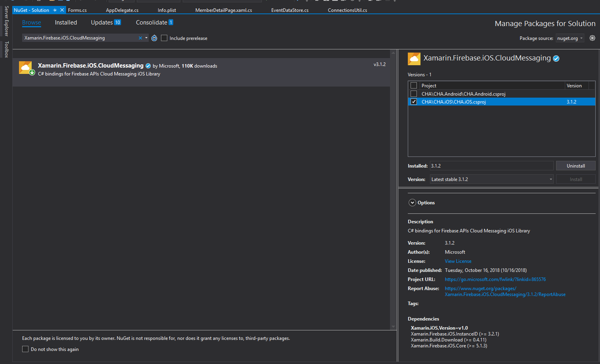The width and height of the screenshot is (600, 364).
Task: Expand the Options section
Action: click(x=412, y=203)
